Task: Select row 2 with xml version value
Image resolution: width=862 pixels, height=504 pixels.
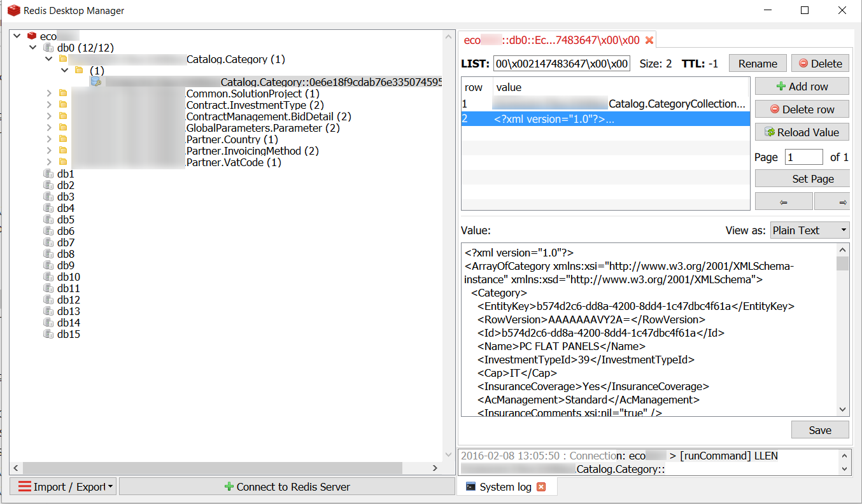Action: (605, 118)
